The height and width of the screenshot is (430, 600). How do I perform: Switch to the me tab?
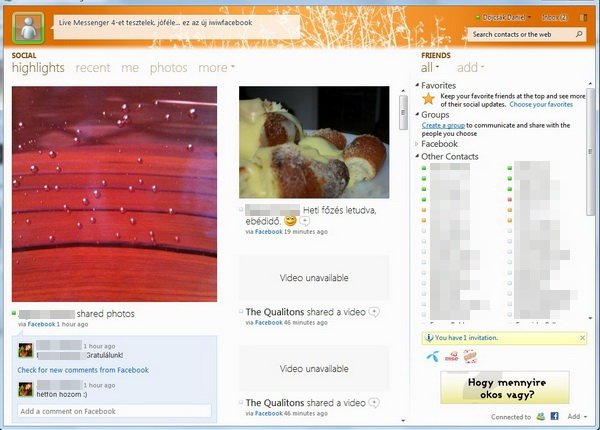tap(130, 68)
